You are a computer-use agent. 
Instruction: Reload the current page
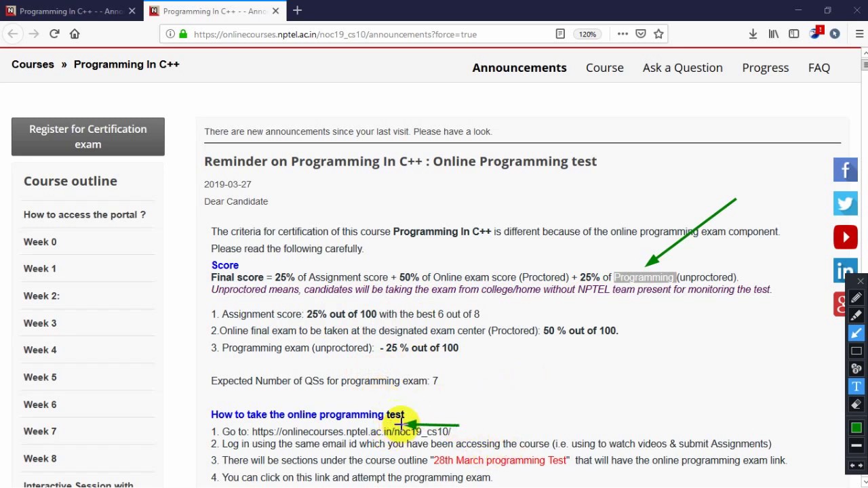coord(54,34)
